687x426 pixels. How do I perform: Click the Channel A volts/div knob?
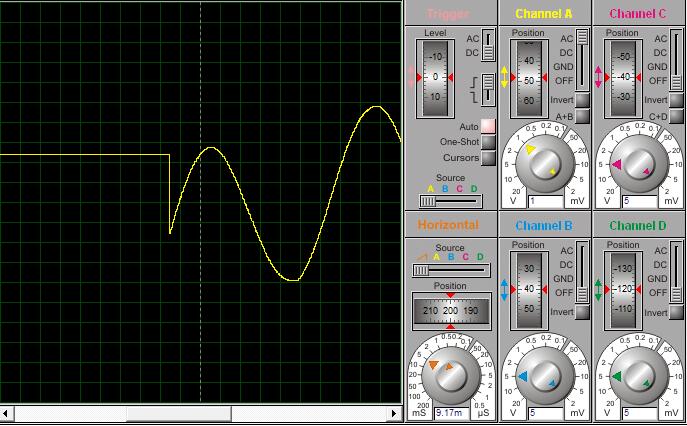click(545, 164)
